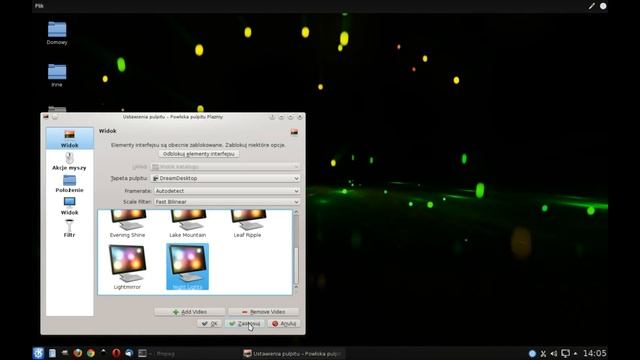This screenshot has width=640, height=360.
Task: Open Framerate Autodetect dropdown
Action: (227, 191)
